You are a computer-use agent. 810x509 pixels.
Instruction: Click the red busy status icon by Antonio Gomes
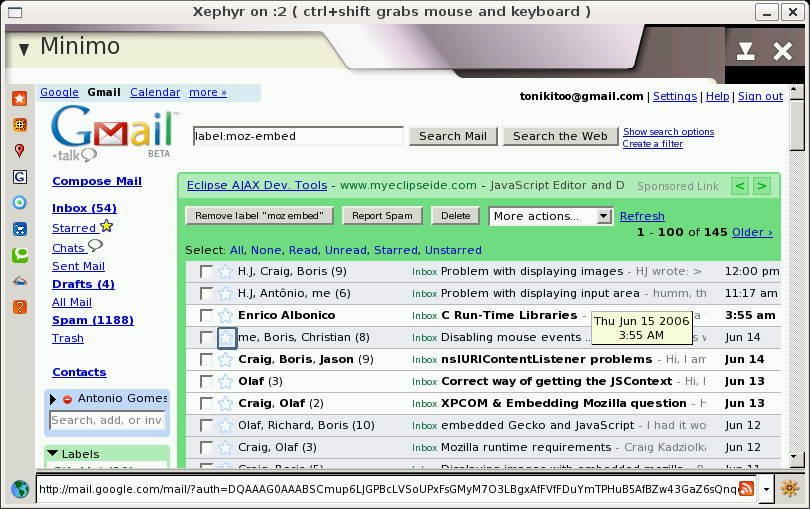coord(67,399)
